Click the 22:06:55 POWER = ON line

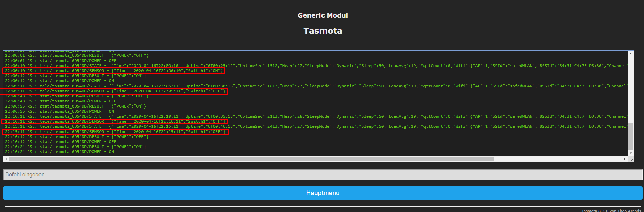pyautogui.click(x=59, y=111)
